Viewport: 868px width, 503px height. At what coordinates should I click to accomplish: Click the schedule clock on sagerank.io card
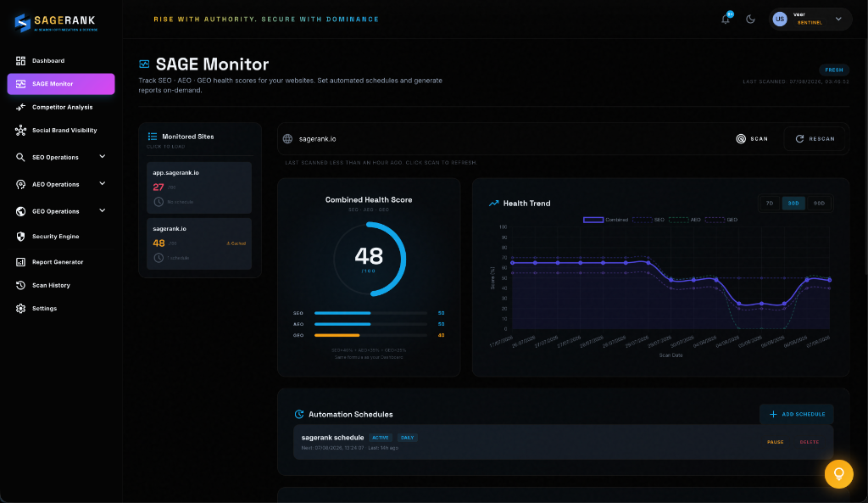[159, 258]
